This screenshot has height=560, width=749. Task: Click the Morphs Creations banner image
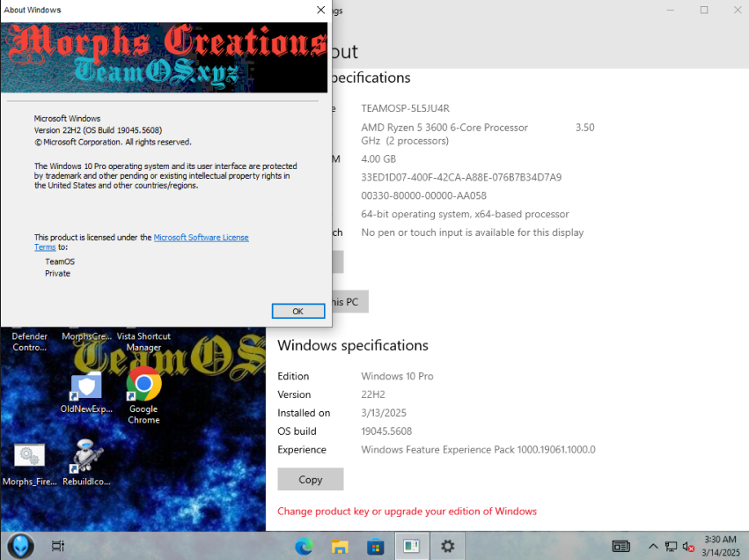click(164, 57)
